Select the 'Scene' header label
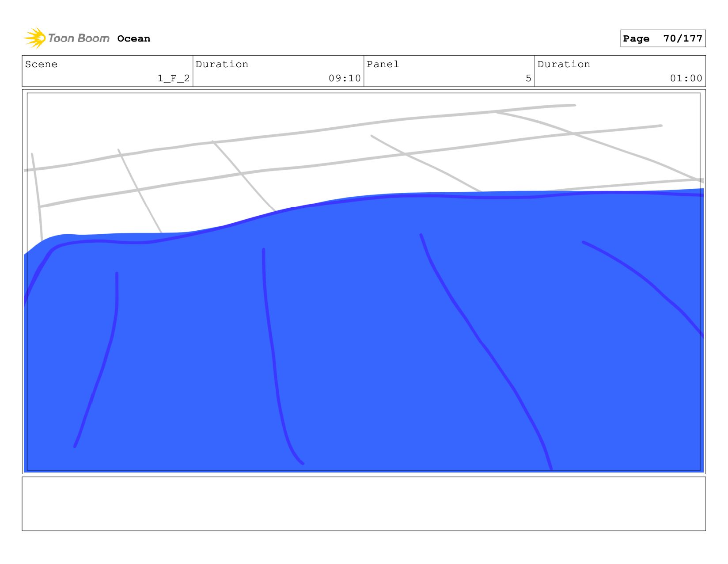 [41, 64]
